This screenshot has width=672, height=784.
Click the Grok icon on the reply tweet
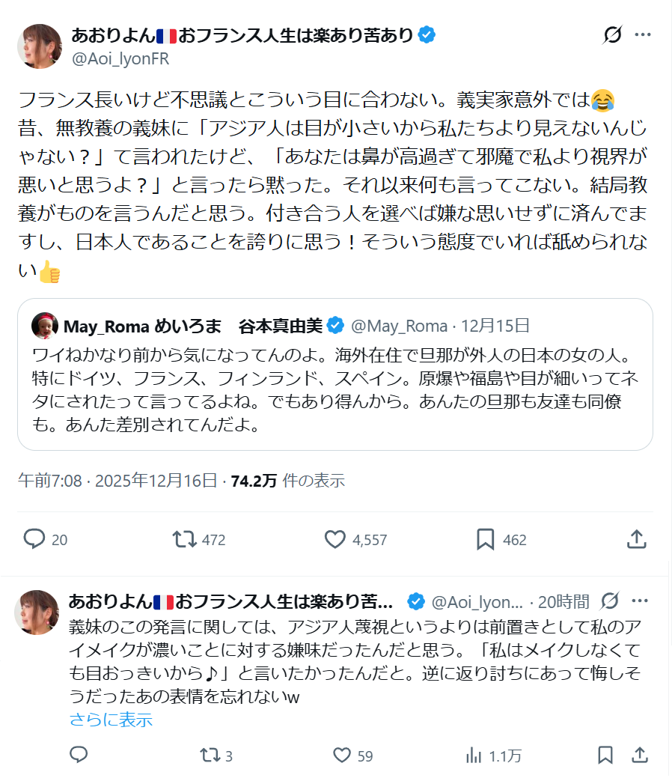pyautogui.click(x=609, y=601)
